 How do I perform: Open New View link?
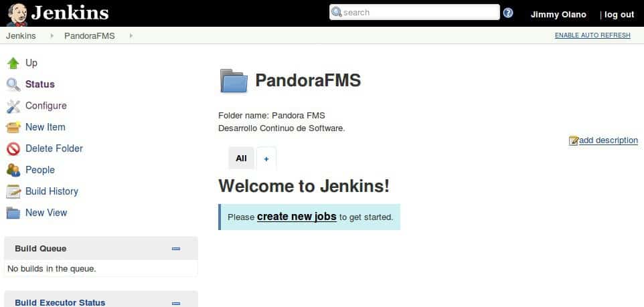[46, 213]
